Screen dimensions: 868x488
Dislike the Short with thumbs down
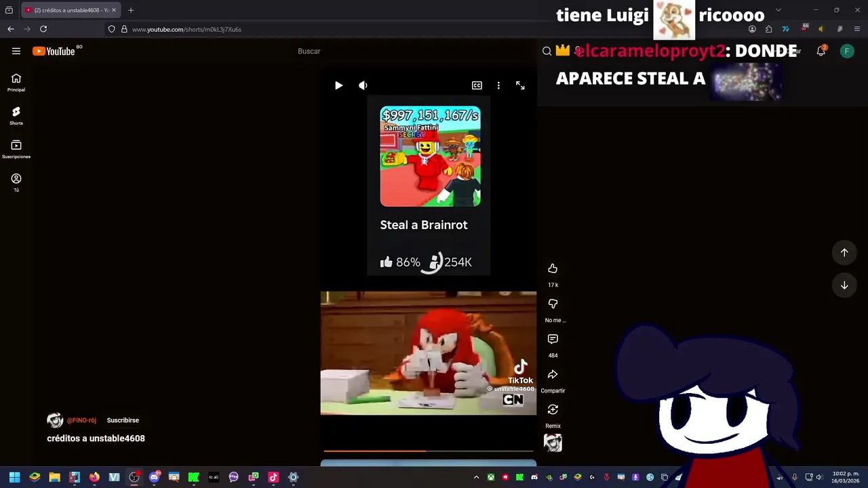pos(553,304)
